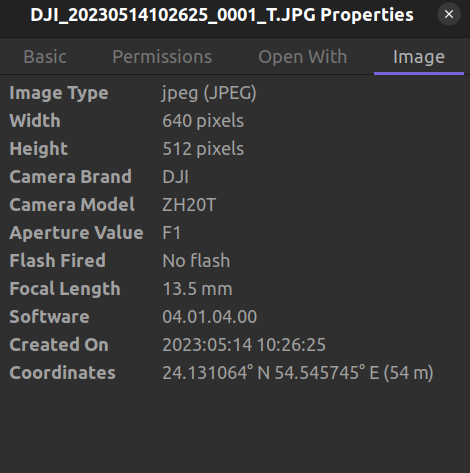Click the dialog title bar text
470x473 pixels.
coord(222,15)
